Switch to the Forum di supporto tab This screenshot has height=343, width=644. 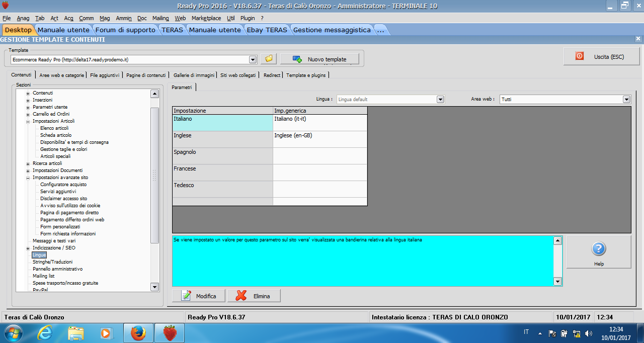[x=125, y=30]
